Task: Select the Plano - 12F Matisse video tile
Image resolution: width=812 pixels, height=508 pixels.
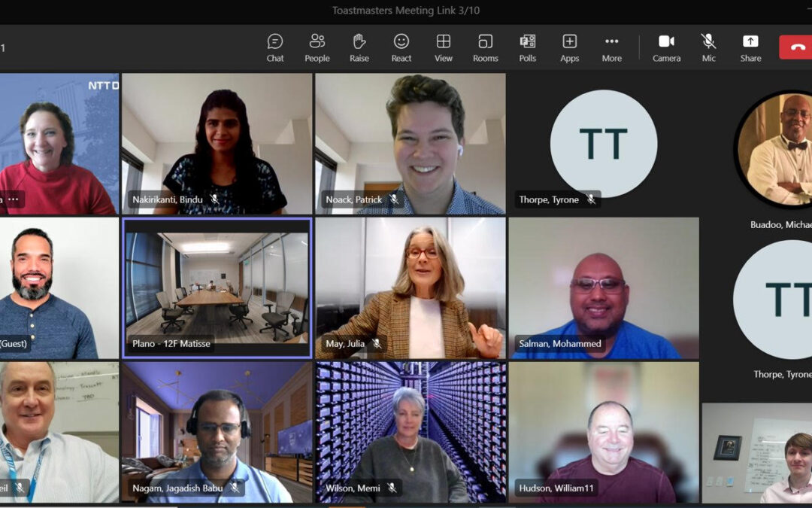Action: click(x=217, y=287)
